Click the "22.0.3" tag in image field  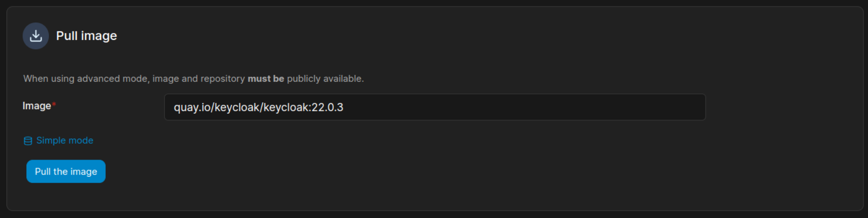pyautogui.click(x=327, y=107)
